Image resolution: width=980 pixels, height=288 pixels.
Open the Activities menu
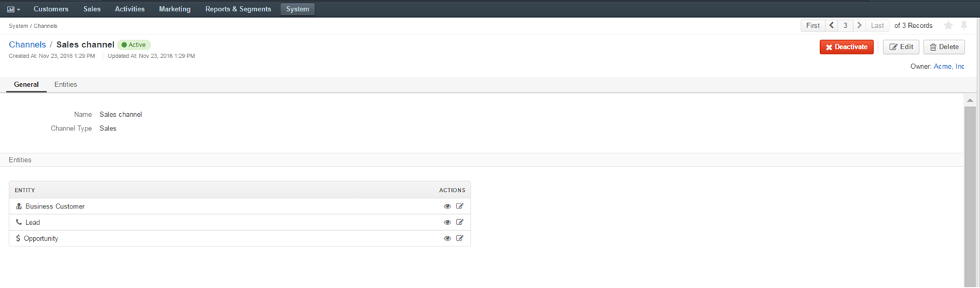[130, 9]
